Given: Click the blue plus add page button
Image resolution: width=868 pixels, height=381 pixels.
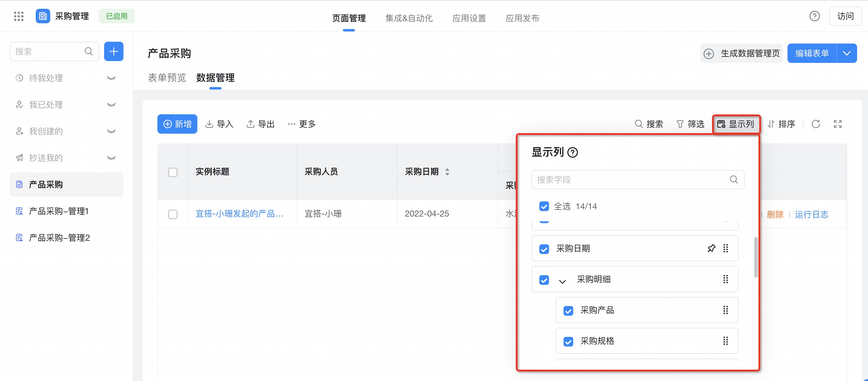Looking at the screenshot, I should click(113, 51).
